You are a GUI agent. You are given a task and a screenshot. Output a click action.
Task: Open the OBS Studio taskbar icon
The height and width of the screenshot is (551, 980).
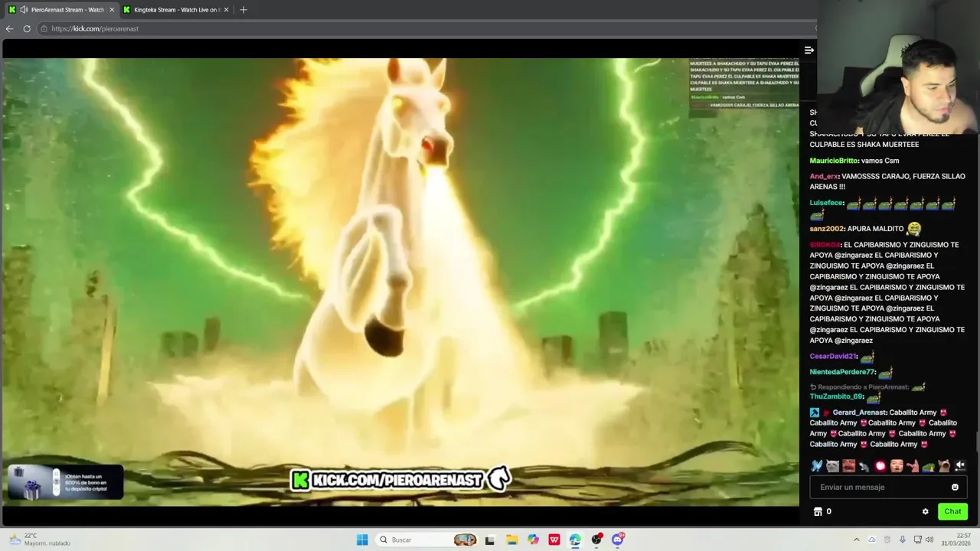[x=596, y=540]
